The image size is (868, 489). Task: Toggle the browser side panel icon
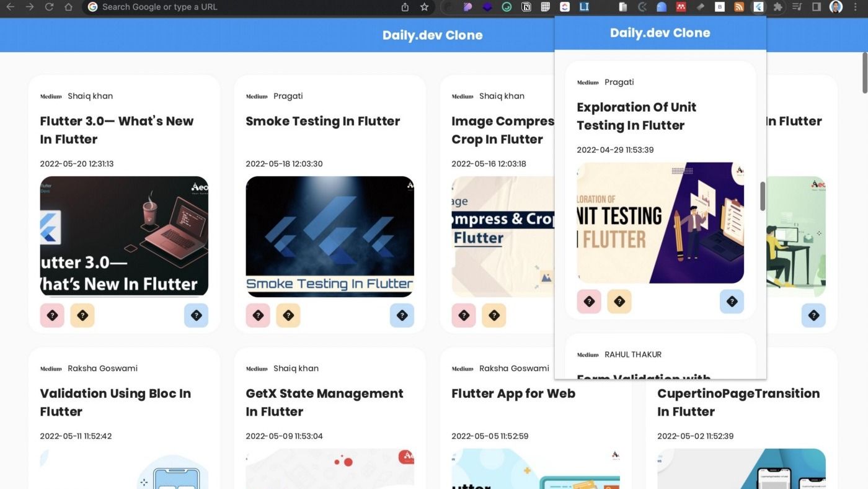click(817, 7)
